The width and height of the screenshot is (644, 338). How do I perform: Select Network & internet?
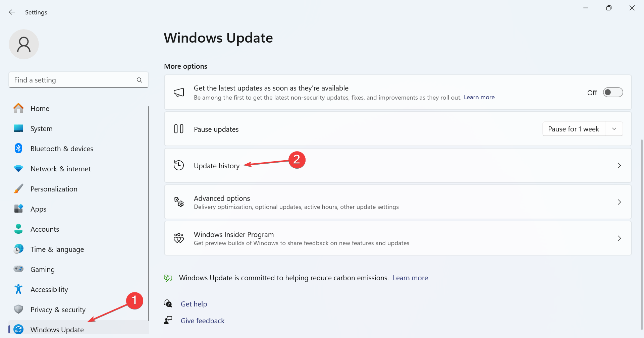pyautogui.click(x=78, y=169)
